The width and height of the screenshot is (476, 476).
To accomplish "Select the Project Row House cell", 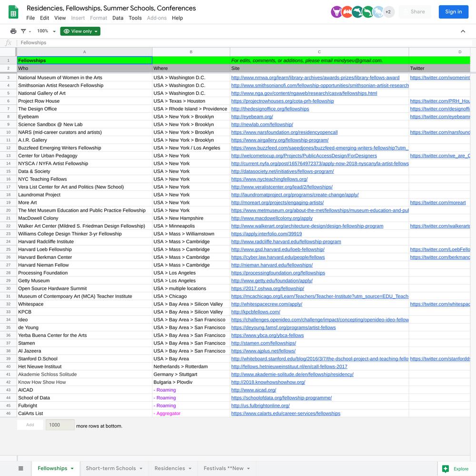I will pos(84,101).
